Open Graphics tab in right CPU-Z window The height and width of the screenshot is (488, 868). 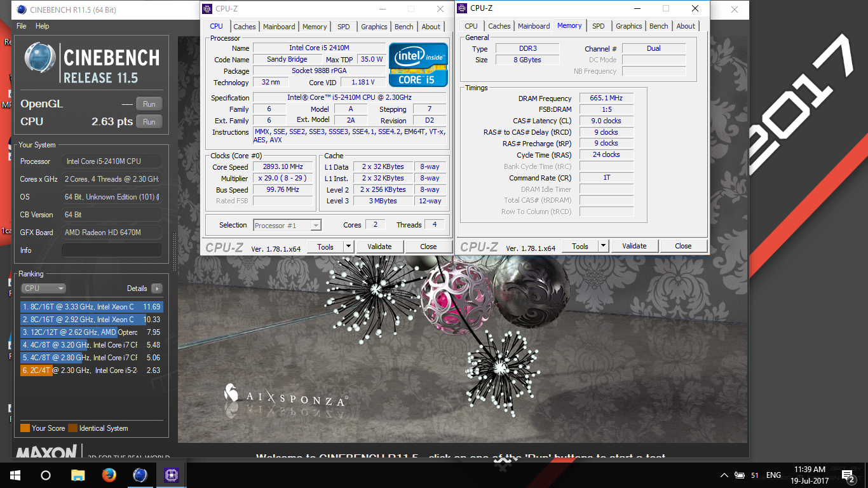[x=628, y=26]
